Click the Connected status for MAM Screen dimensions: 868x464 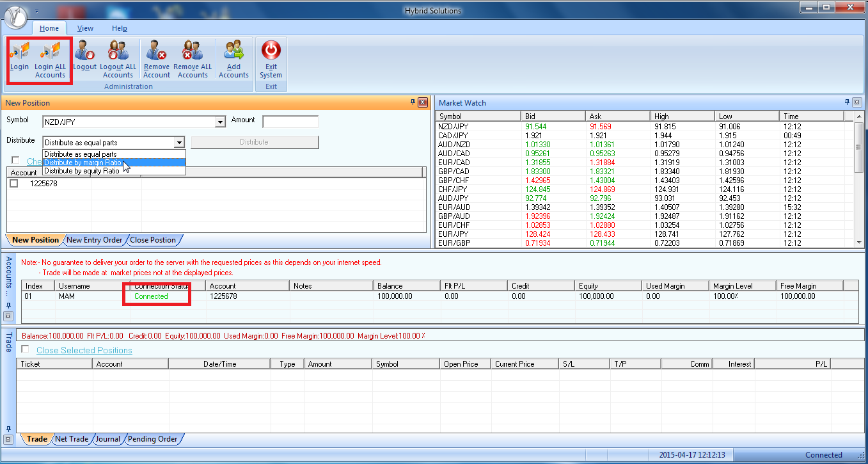point(151,296)
